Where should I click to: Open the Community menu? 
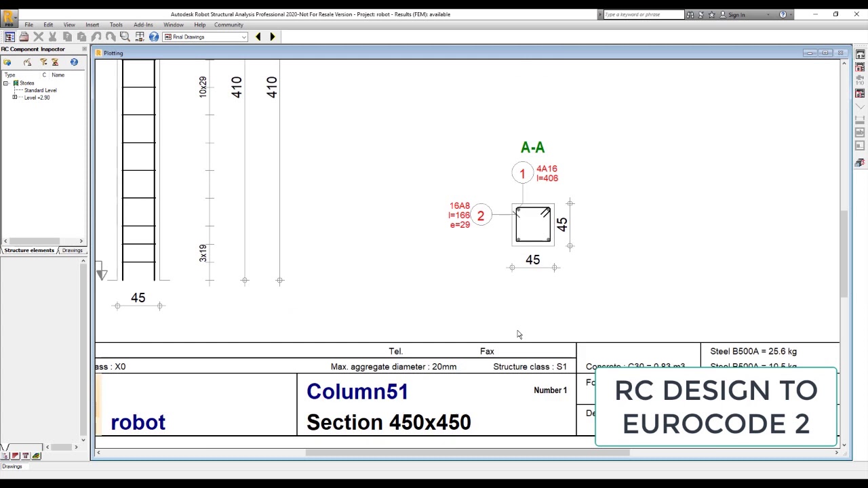(229, 25)
